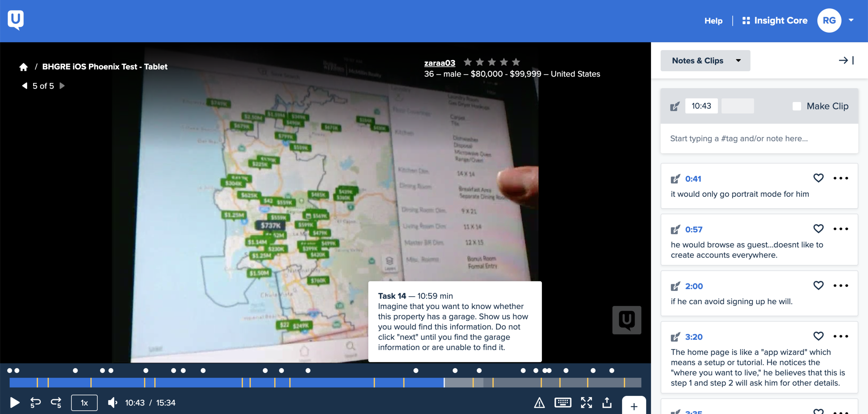
Task: Open keyboard shortcuts icon
Action: pyautogui.click(x=562, y=403)
